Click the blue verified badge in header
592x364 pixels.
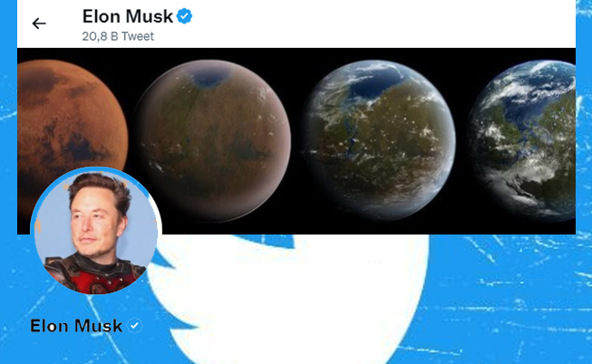point(185,16)
